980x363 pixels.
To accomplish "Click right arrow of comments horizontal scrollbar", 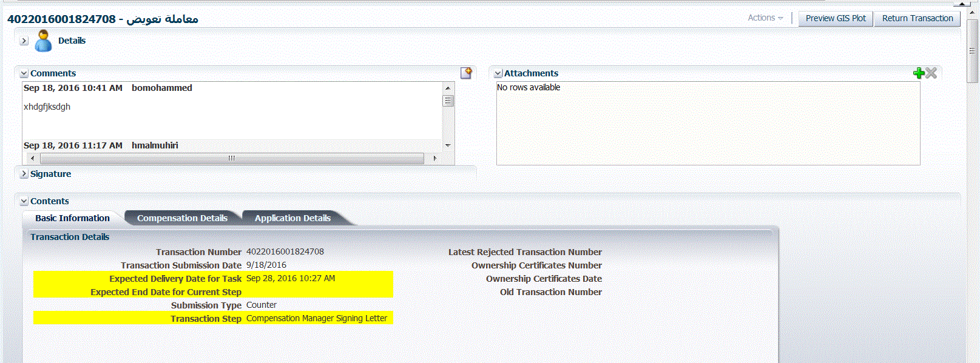I will (435, 158).
